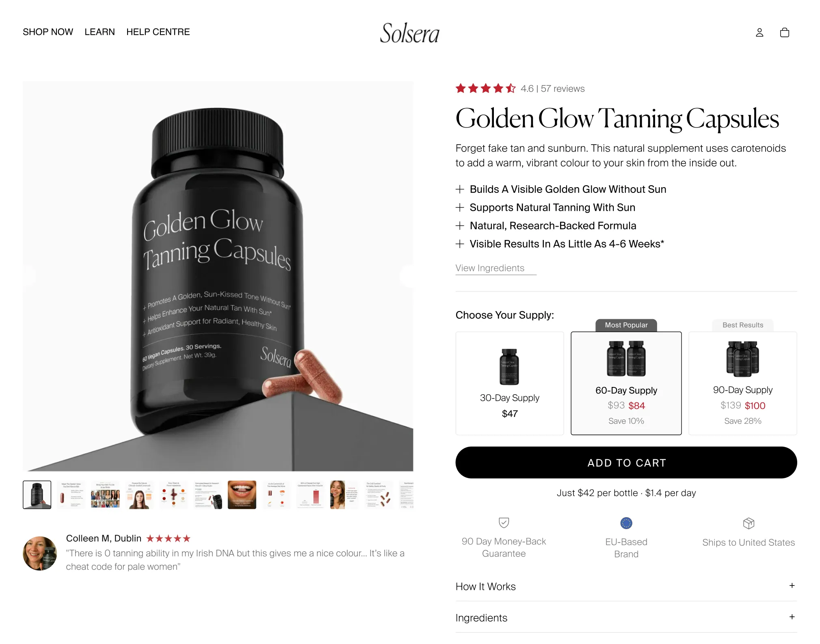This screenshot has width=820, height=644.
Task: Click the shipping box icon
Action: pos(748,523)
